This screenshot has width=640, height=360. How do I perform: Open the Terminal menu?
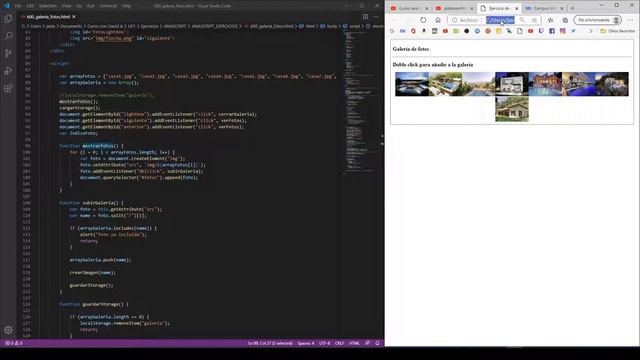coord(108,6)
